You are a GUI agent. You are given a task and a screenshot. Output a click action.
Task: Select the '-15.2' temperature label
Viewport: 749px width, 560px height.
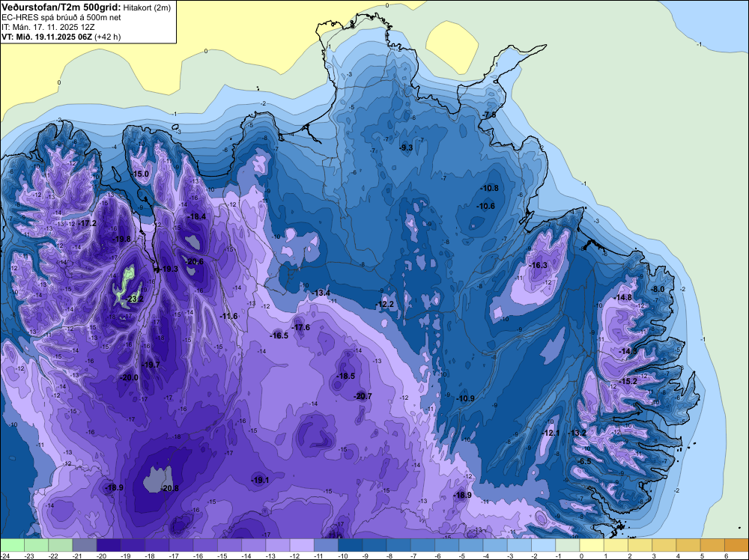[x=628, y=382]
